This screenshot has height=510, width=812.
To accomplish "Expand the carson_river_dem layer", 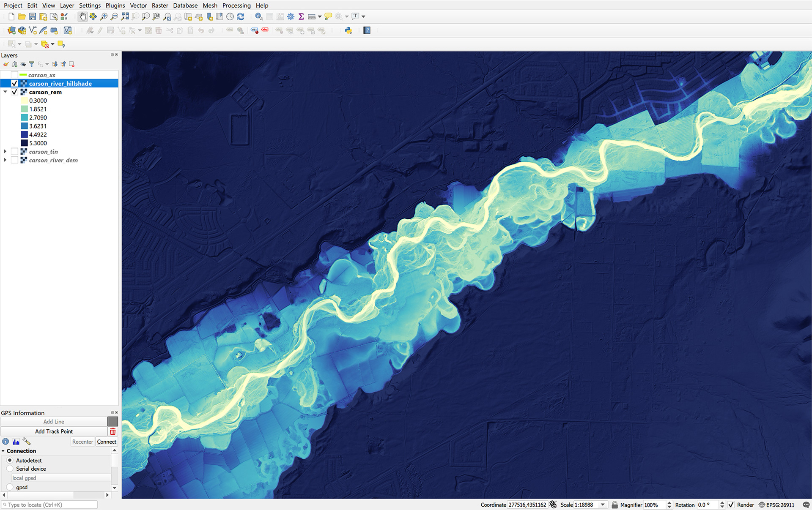I will tap(5, 160).
